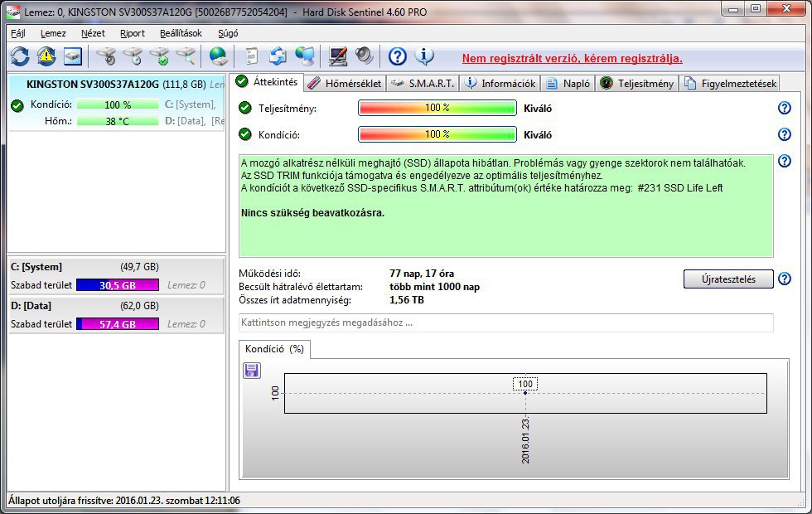Open help via the toolbar question mark icon

click(x=398, y=56)
